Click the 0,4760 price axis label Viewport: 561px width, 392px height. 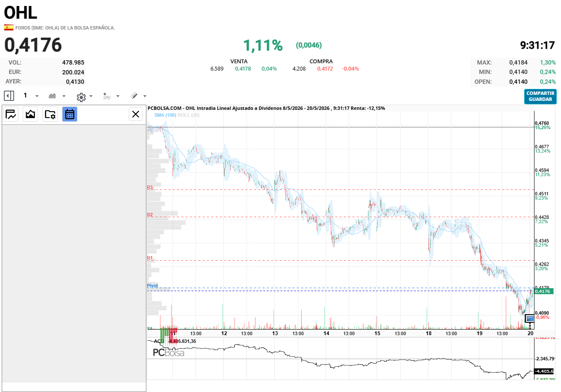[542, 124]
